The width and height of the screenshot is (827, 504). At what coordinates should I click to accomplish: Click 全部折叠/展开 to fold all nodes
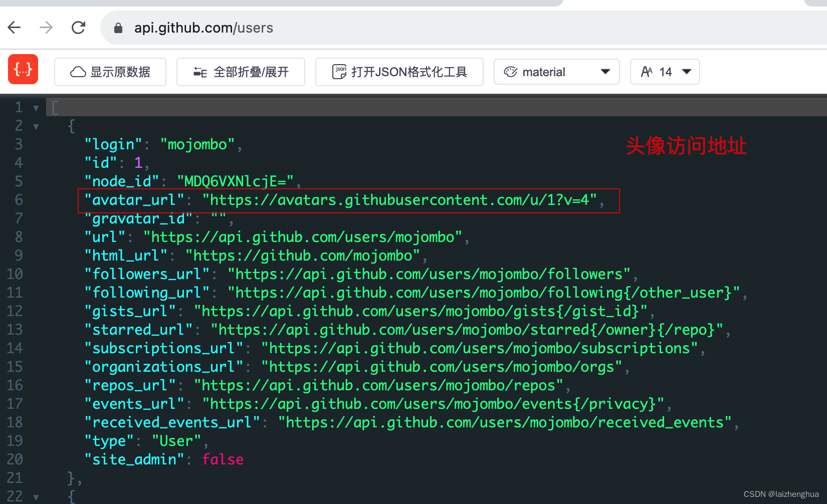pyautogui.click(x=241, y=72)
